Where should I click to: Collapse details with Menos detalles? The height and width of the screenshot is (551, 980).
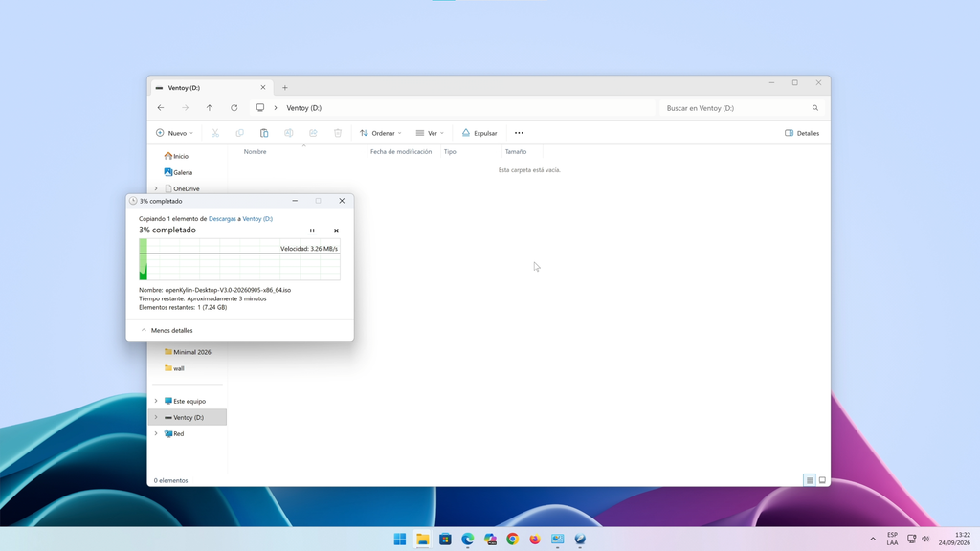[x=167, y=330]
